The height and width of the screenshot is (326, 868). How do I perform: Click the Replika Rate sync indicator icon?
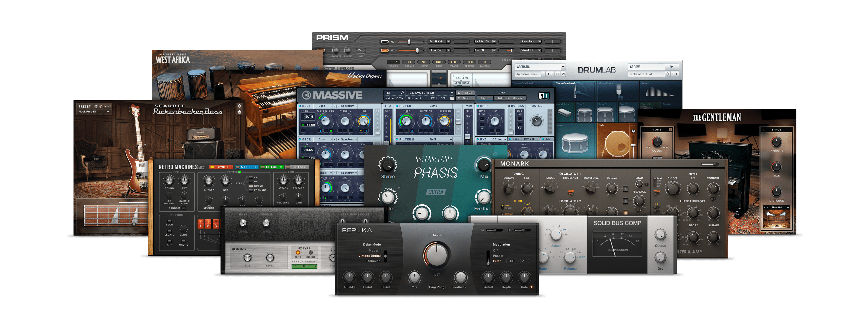click(531, 287)
